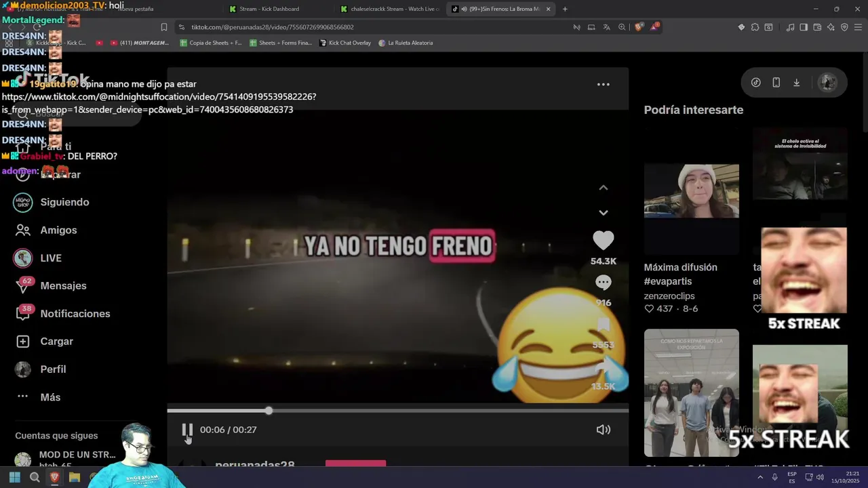Image resolution: width=868 pixels, height=488 pixels.
Task: Open the Sheets + Forms Fina... bookmark
Action: click(x=281, y=43)
